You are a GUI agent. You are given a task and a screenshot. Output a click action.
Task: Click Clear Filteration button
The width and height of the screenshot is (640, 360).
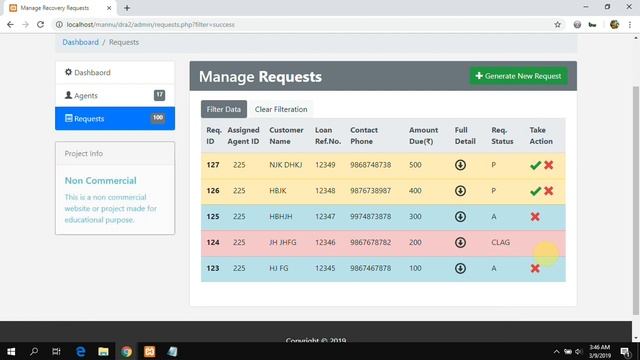[x=281, y=109]
